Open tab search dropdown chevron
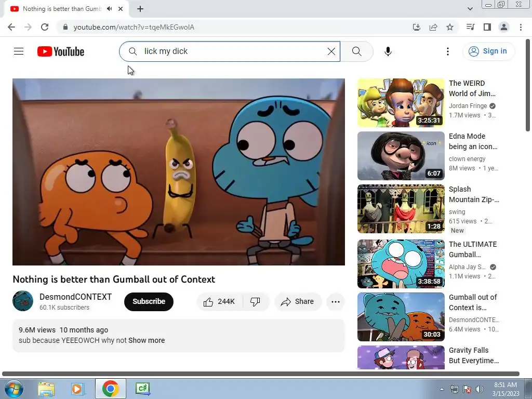The height and width of the screenshot is (399, 532). [470, 9]
